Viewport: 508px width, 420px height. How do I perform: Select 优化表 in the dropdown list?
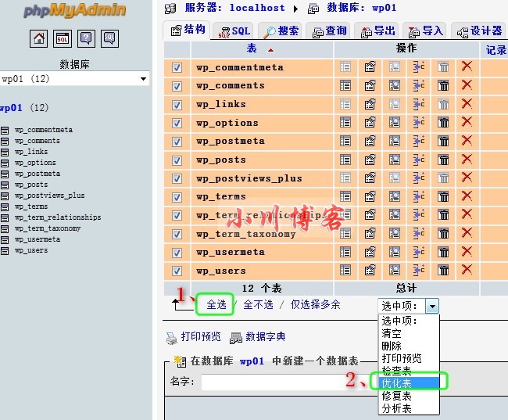click(x=409, y=383)
